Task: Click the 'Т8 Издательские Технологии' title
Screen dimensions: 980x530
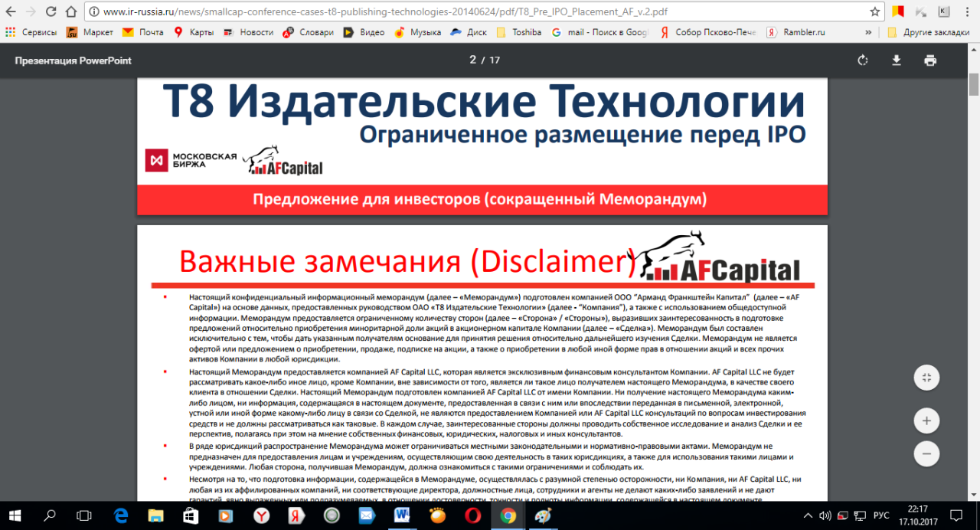Action: [483, 103]
